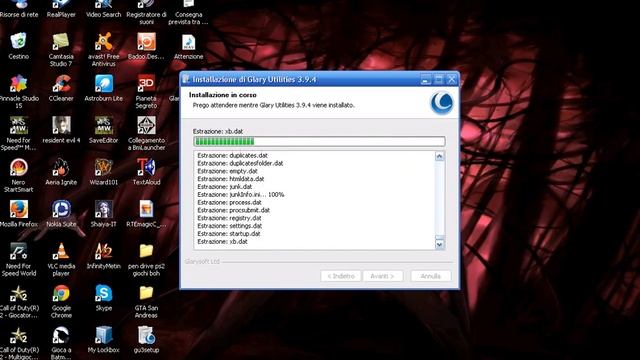Select 'Estrazione: htmldata.dat' log line

[x=231, y=179]
